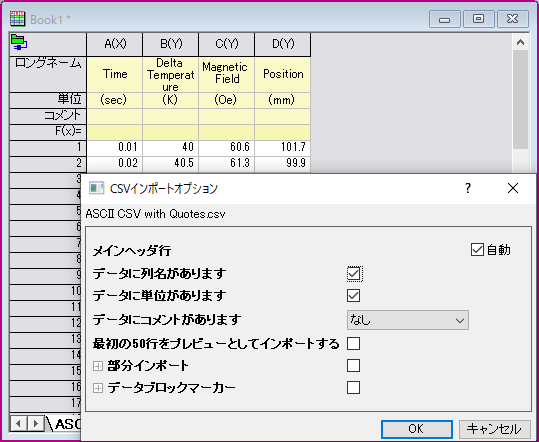
Task: Uncheck データに単位があります checkbox
Action: 354,296
